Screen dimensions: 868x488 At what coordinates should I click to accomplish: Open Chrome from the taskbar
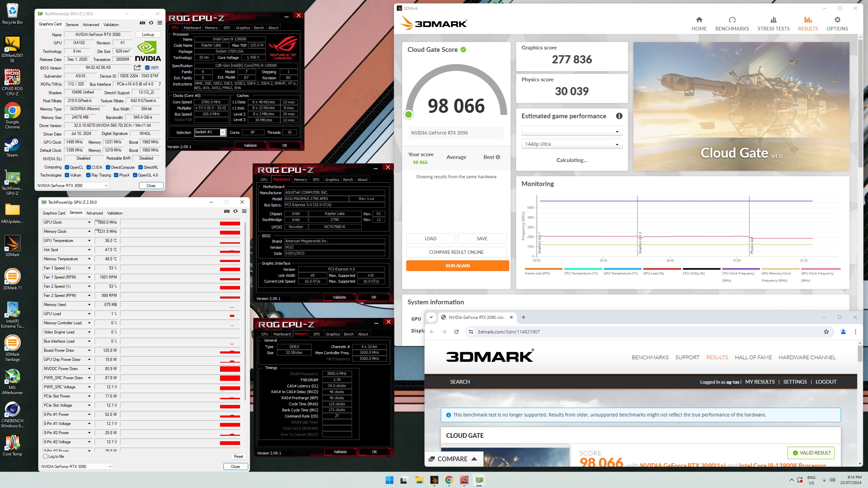449,480
